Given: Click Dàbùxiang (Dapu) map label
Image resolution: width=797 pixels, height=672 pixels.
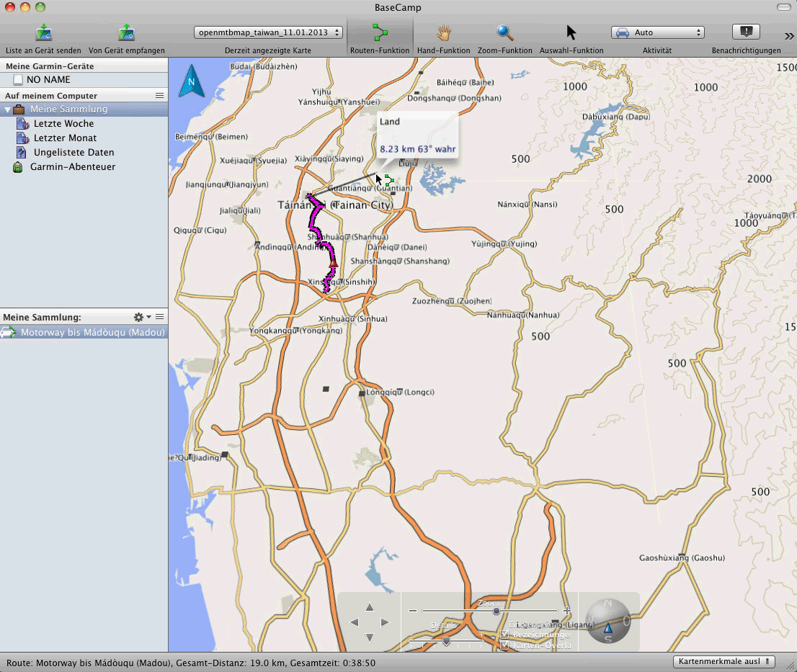Looking at the screenshot, I should [x=616, y=117].
